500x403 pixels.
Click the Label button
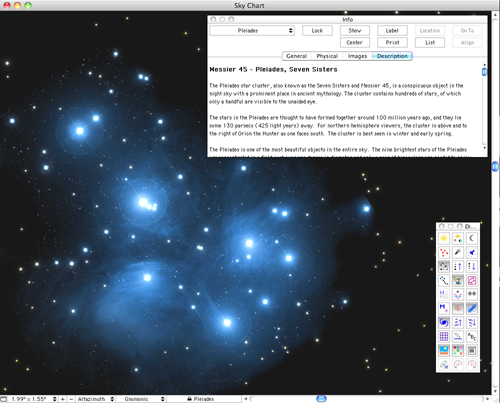pyautogui.click(x=392, y=31)
